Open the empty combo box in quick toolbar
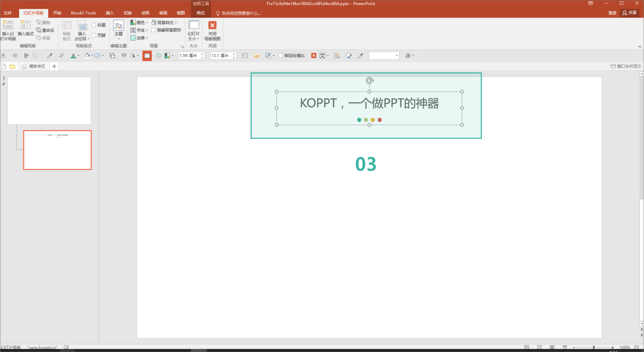This screenshot has height=352, width=644. (384, 56)
